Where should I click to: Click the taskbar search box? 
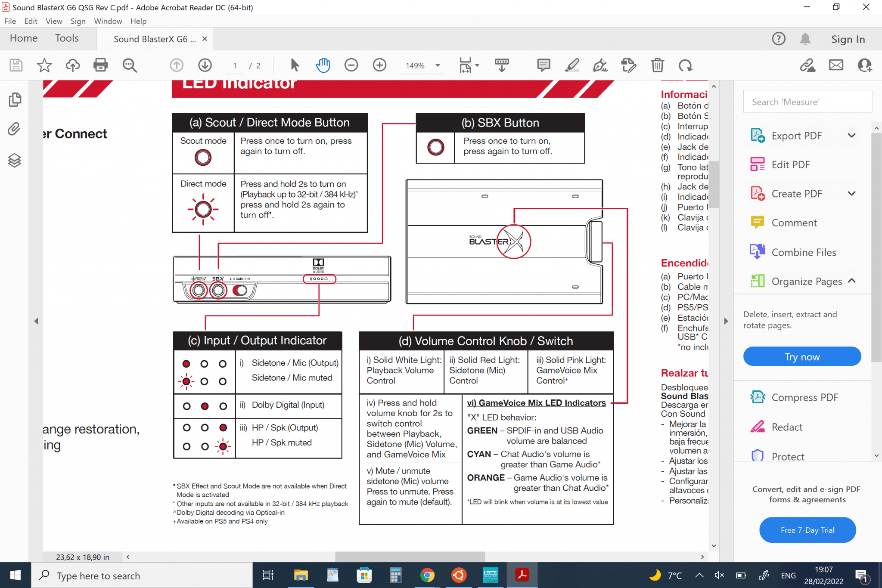pos(142,576)
